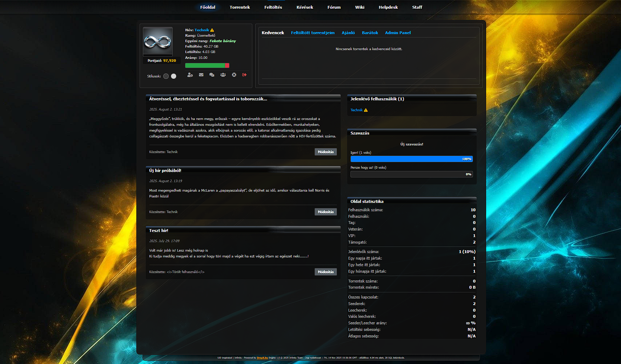Click Módosítás on the Teszt hír post
621x364 pixels.
[x=325, y=272]
